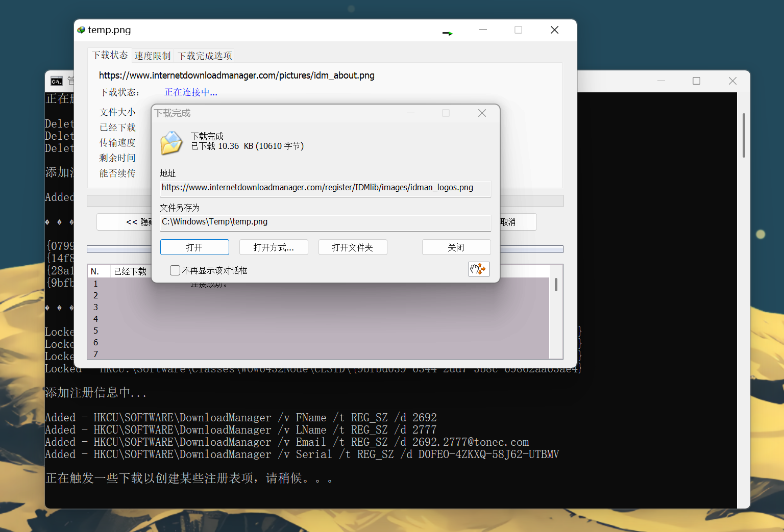Choose the 打开方式... button
This screenshot has height=532, width=784.
[274, 247]
